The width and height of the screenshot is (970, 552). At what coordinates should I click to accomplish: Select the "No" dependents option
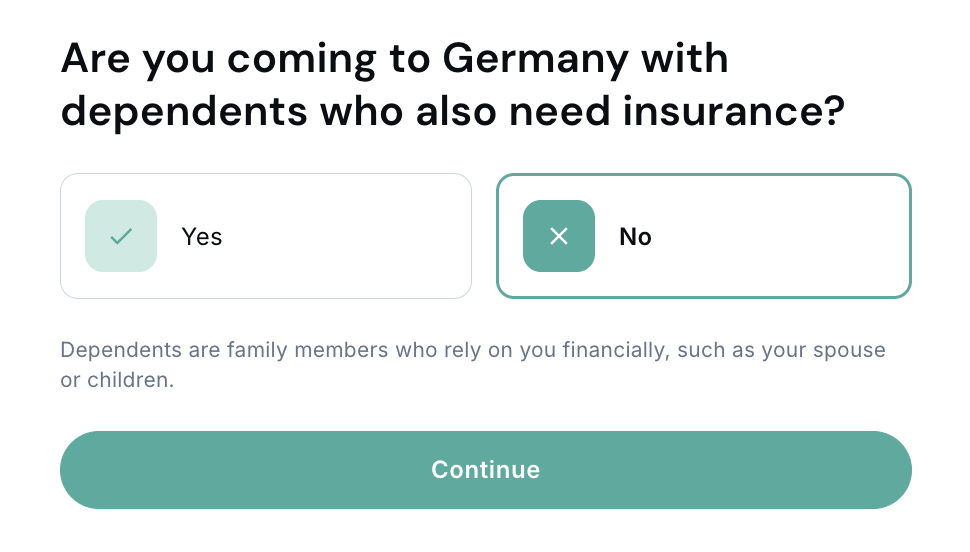[704, 237]
